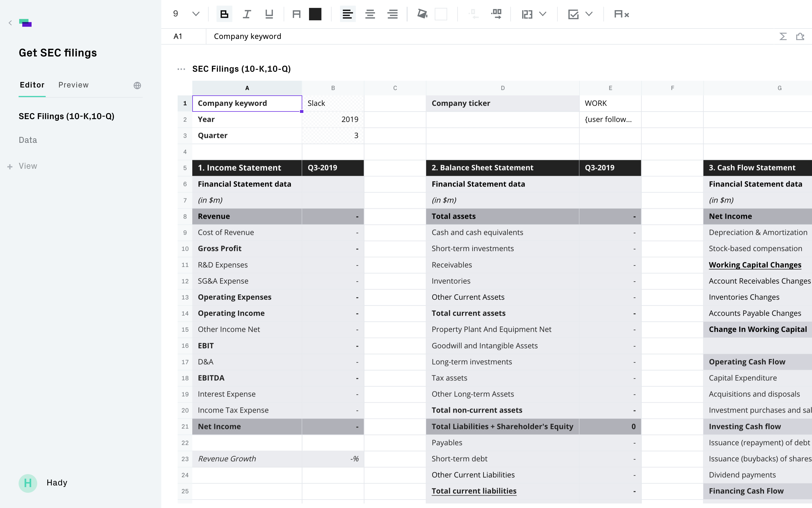Viewport: 812px width, 508px height.
Task: Select the WORK ticker cell
Action: click(610, 103)
